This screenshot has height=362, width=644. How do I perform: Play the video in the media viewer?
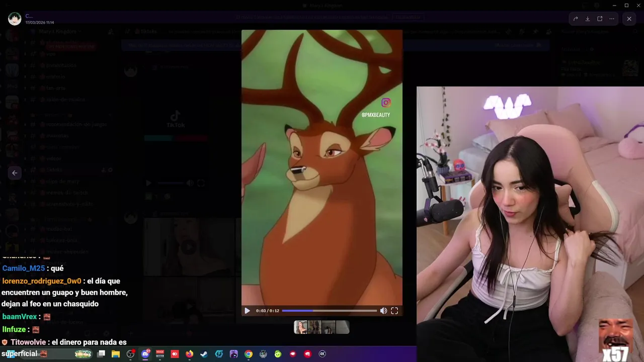(x=247, y=311)
